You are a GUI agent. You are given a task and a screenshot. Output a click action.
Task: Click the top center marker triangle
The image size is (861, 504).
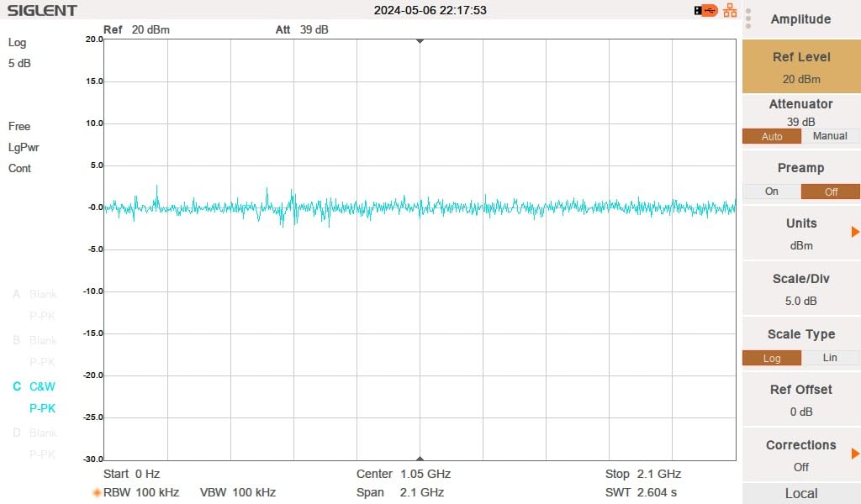420,40
